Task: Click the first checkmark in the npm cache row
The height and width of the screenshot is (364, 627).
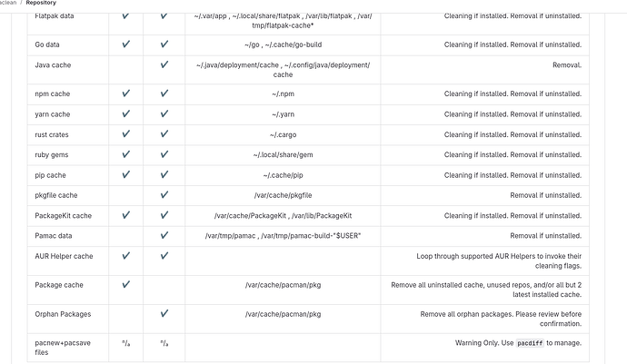Action: pos(125,93)
